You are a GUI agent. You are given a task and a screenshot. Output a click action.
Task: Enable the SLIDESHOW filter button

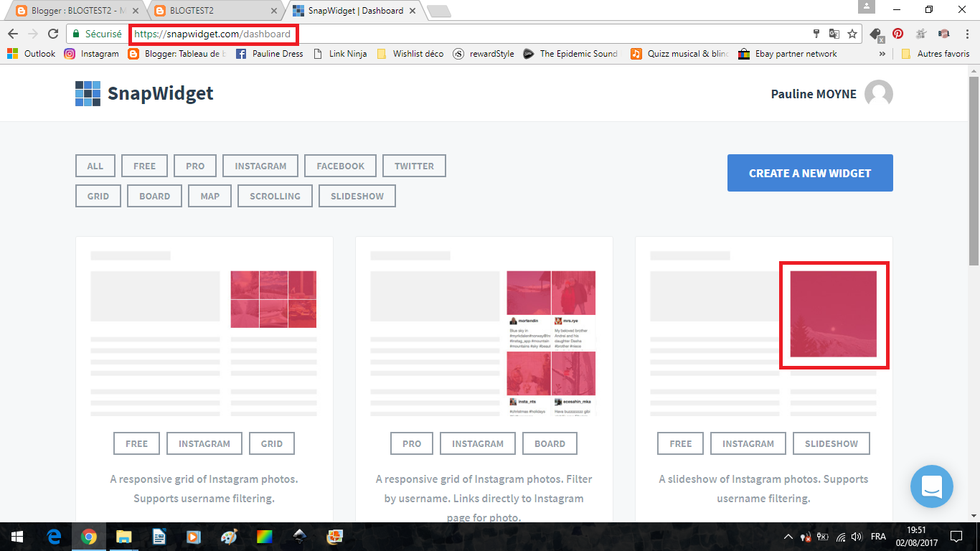[x=357, y=196]
